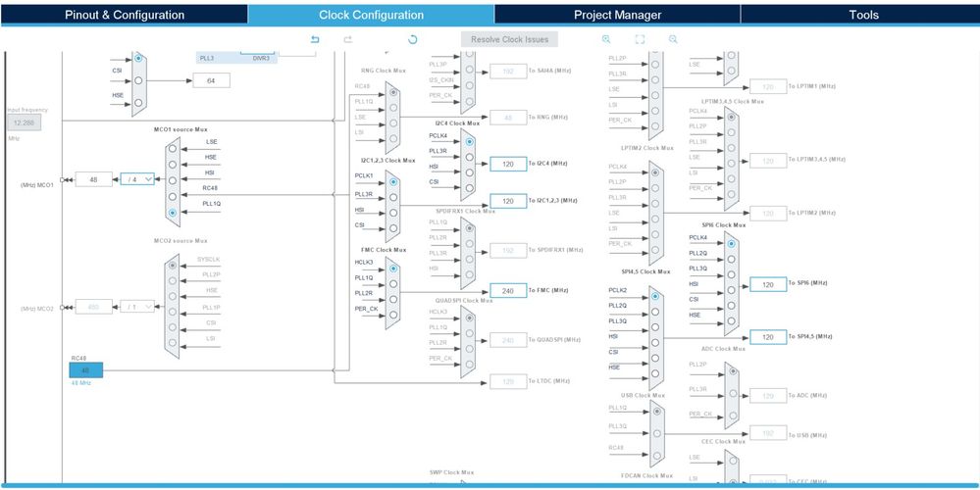
Task: Select PCLK1 in the I2C1,2,3 Clock Mux
Action: pyautogui.click(x=393, y=181)
